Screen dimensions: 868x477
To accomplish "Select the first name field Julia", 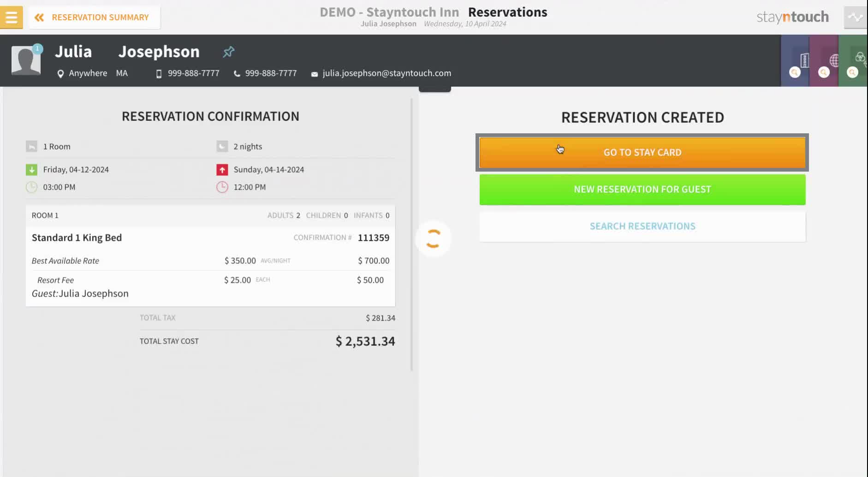I will [x=73, y=52].
